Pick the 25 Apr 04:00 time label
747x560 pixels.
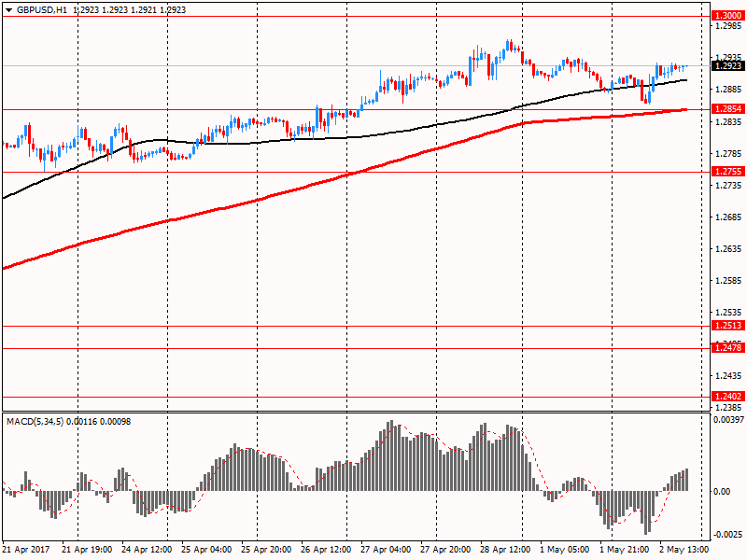206,550
